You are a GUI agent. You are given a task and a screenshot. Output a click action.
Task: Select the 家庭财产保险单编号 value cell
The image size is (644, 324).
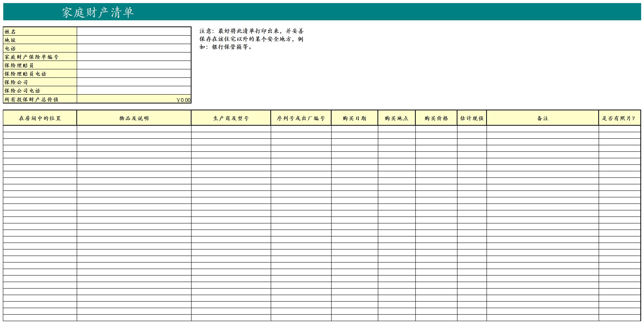134,57
